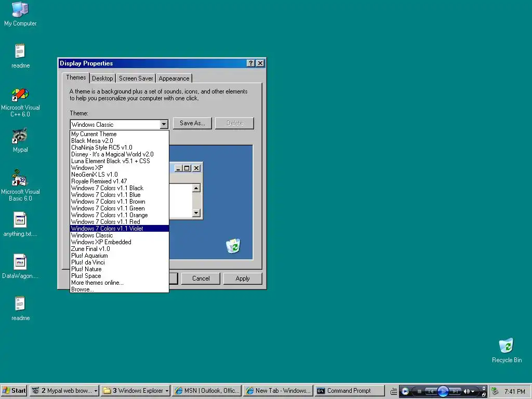Select readme icon below DataWagon file
Image resolution: width=532 pixels, height=399 pixels.
tap(20, 309)
